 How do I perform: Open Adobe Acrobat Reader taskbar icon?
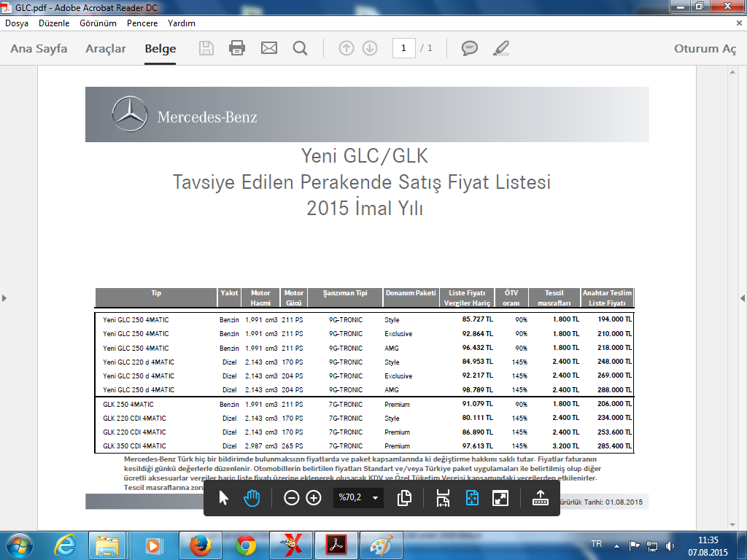(x=336, y=545)
